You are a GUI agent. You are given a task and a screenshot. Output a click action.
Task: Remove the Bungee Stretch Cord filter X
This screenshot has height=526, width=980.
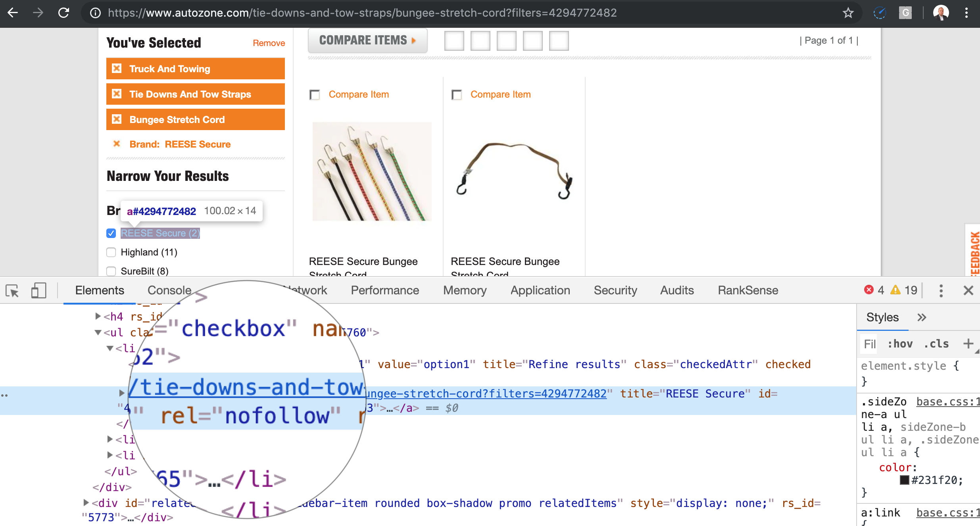point(117,119)
